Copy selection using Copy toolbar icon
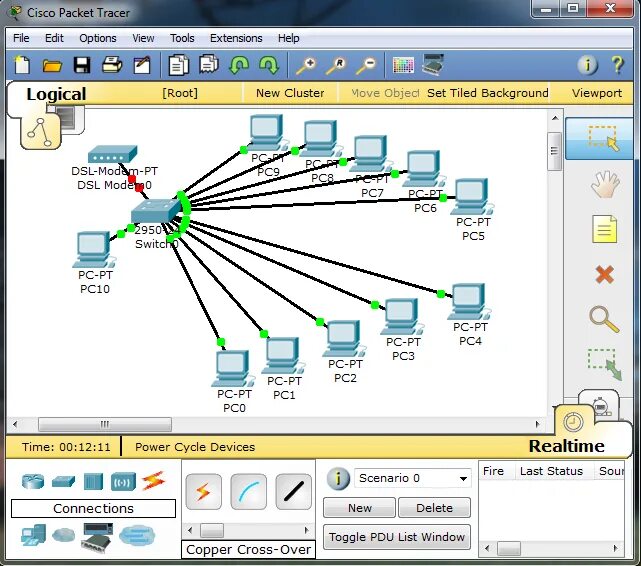 [x=178, y=65]
